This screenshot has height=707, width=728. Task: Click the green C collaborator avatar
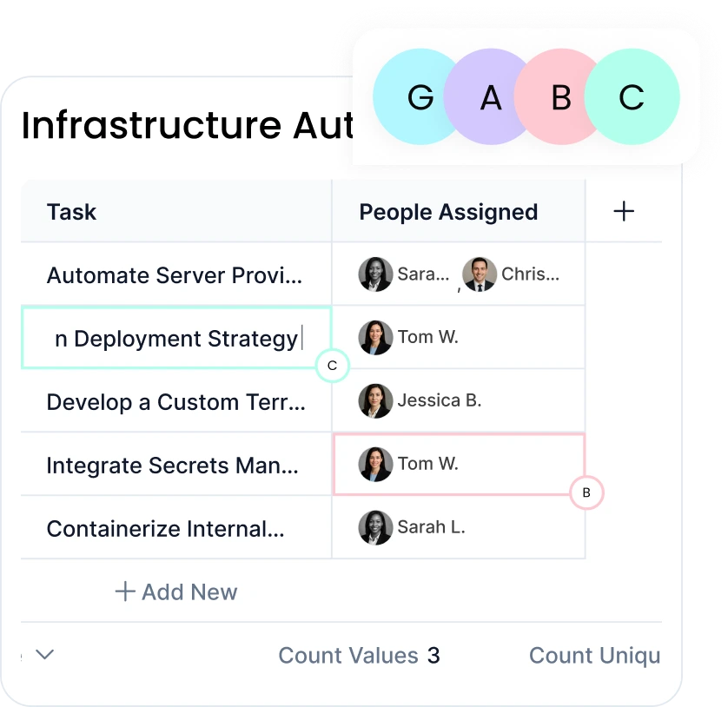632,97
